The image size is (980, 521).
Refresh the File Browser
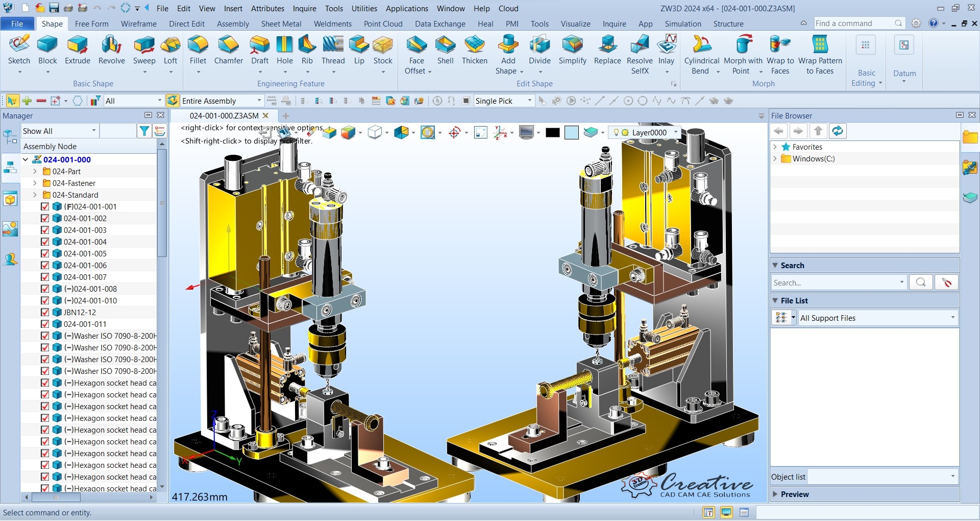(838, 131)
